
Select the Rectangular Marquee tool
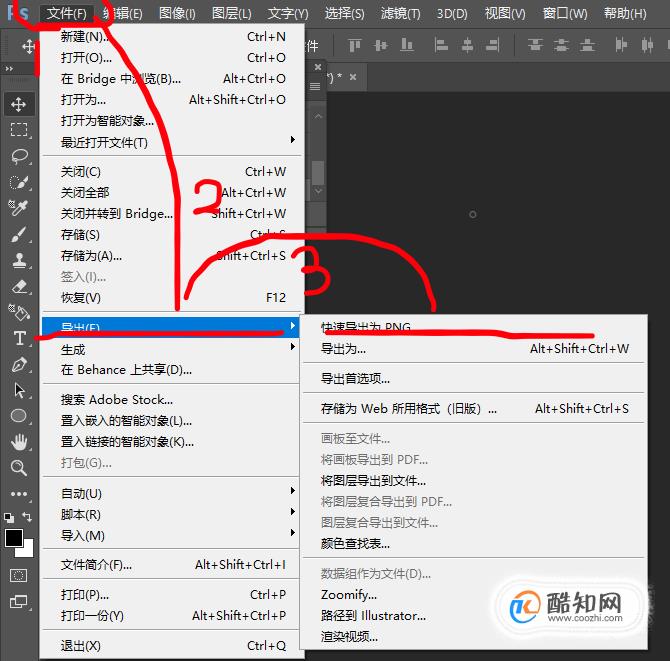pos(18,129)
